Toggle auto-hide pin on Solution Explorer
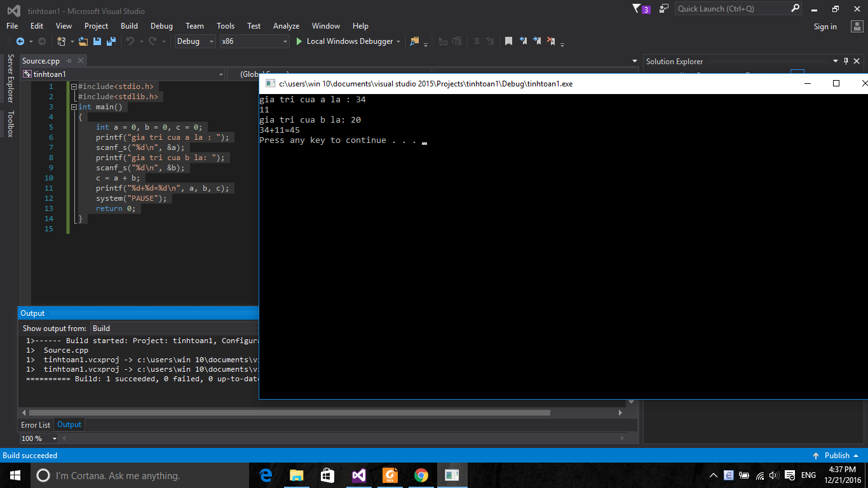The height and width of the screenshot is (488, 868). [846, 62]
